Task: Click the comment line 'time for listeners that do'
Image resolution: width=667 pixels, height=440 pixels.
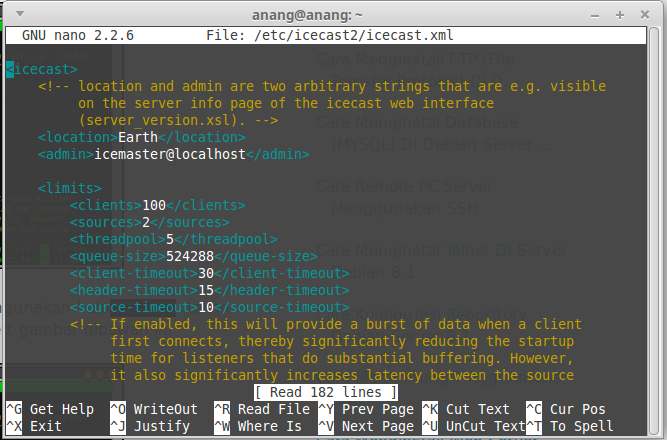Action: (x=342, y=359)
